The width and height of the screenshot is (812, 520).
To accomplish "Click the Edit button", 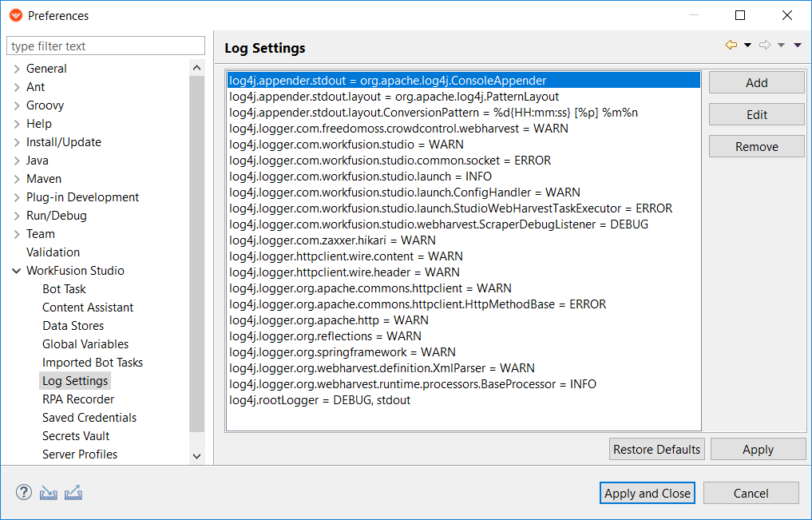I will point(757,114).
